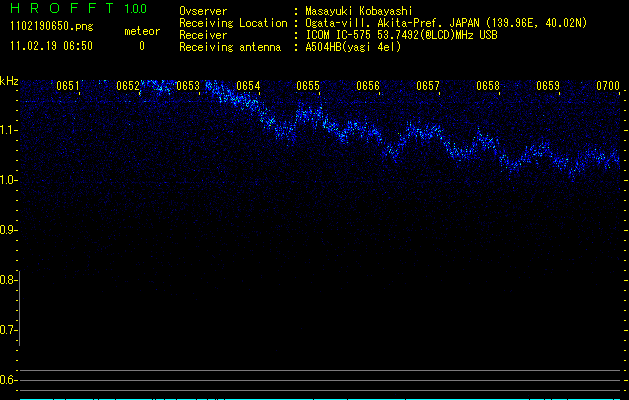Image resolution: width=629 pixels, height=400 pixels.
Task: Click the meteor label
Action: 141,31
